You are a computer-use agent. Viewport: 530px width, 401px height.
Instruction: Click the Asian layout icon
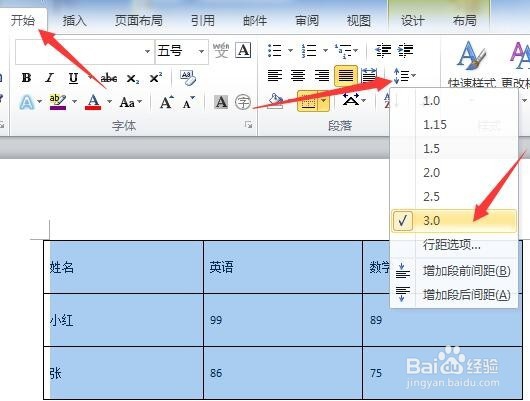351,100
